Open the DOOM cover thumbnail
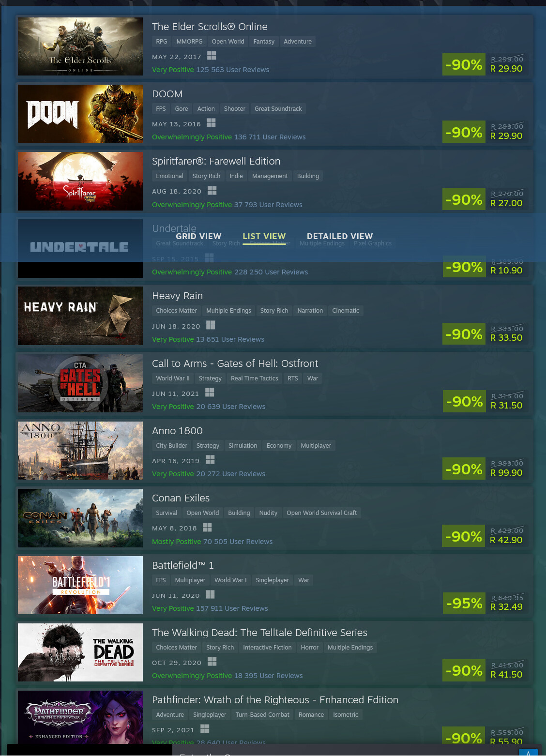Viewport: 546px width, 756px height. [80, 114]
